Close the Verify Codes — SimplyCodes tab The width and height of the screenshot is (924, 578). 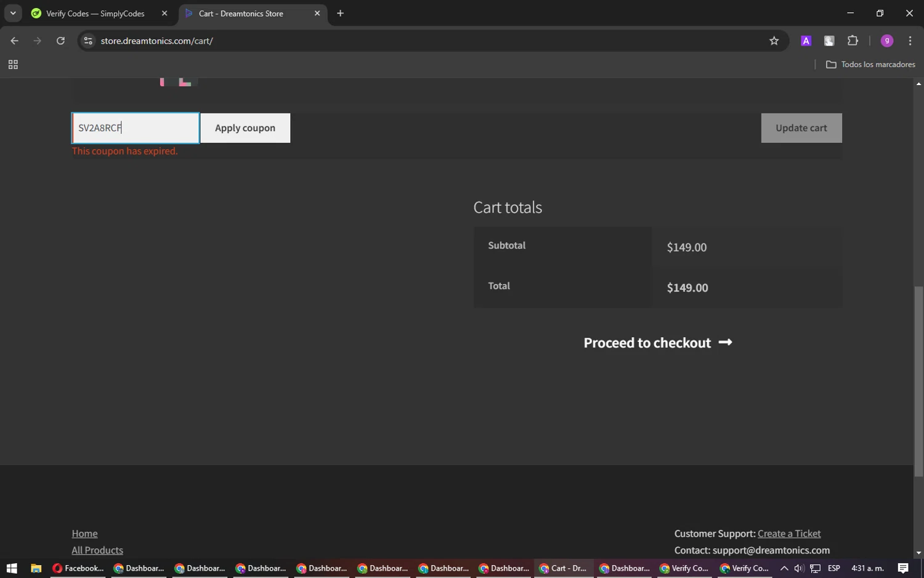[164, 14]
